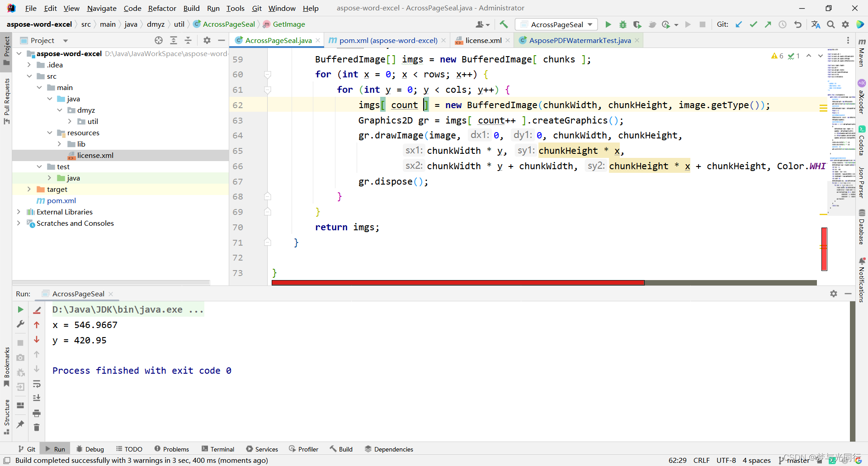Click CRLF line separator in status bar

701,460
